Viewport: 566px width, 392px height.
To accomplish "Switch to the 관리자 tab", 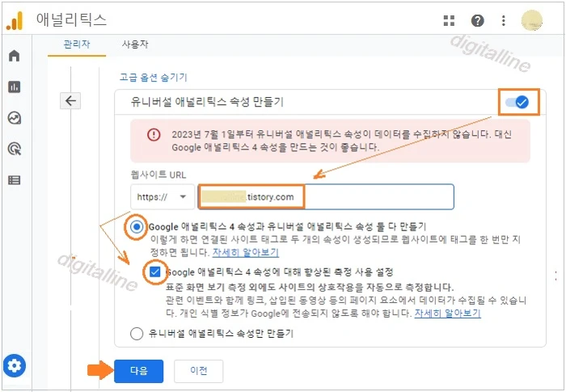I will point(77,44).
